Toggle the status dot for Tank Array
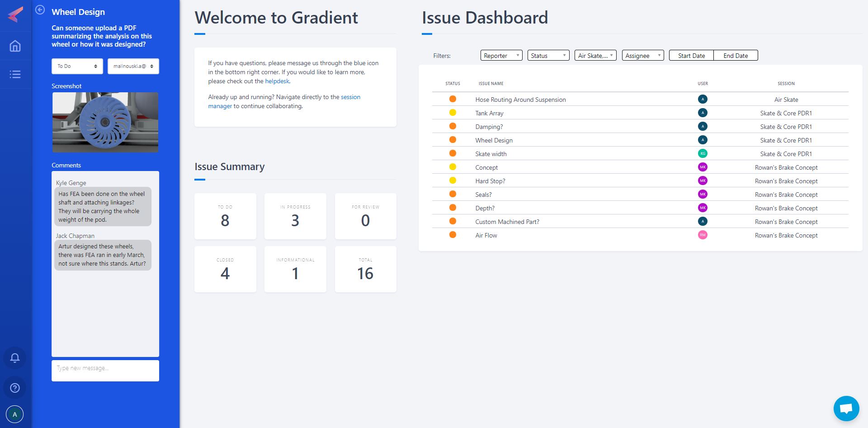Viewport: 868px width, 428px height. (453, 112)
